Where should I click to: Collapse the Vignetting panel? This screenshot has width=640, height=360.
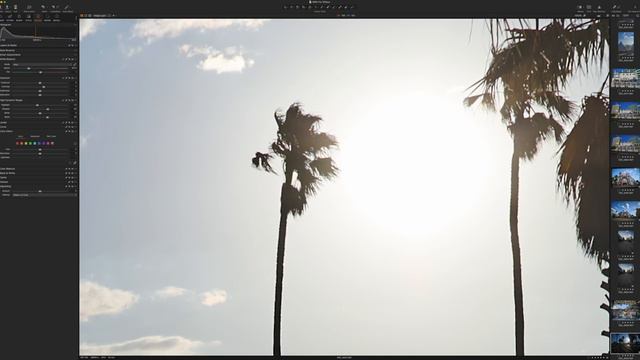[5, 187]
